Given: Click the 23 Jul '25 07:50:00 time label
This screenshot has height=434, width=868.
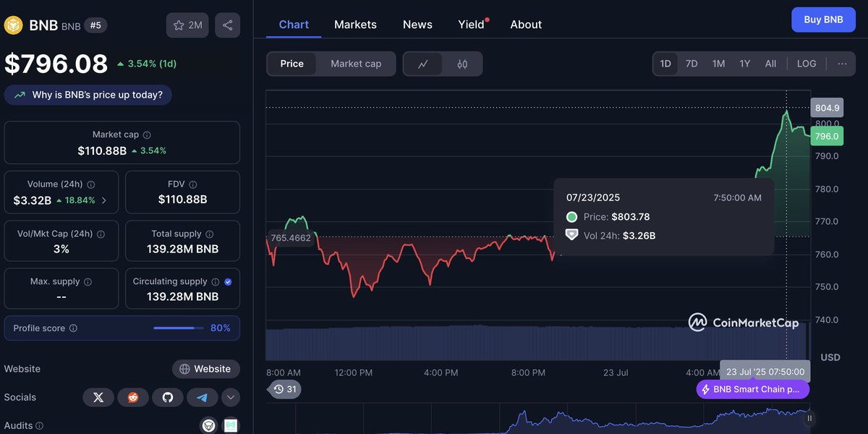Looking at the screenshot, I should [x=765, y=371].
